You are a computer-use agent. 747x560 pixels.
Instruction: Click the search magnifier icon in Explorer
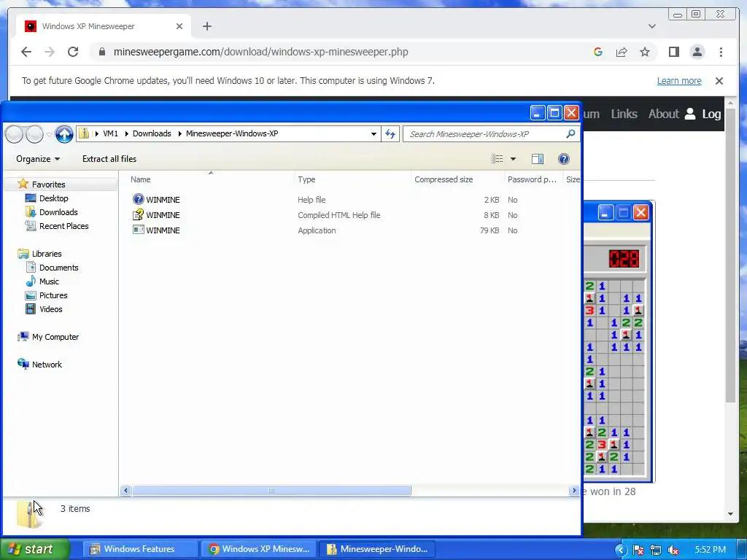570,134
